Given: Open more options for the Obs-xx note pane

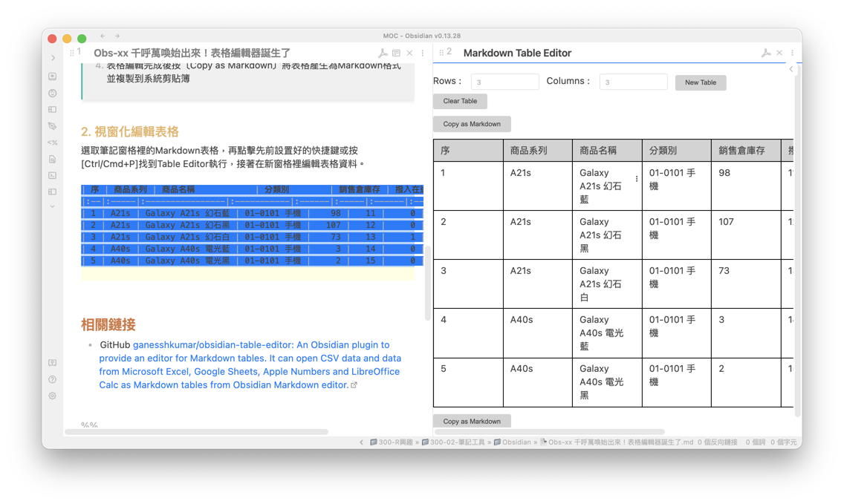Looking at the screenshot, I should (x=423, y=53).
